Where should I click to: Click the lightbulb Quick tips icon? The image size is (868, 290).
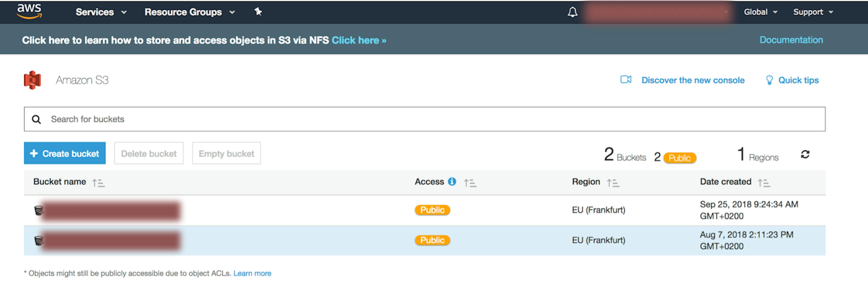click(x=769, y=80)
